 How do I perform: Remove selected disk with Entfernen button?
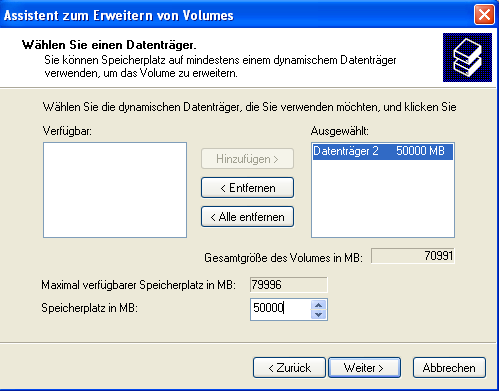tap(247, 188)
